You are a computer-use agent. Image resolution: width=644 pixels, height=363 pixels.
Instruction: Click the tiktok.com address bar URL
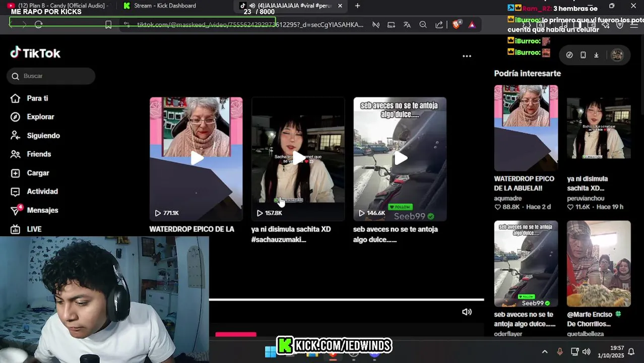tap(250, 24)
